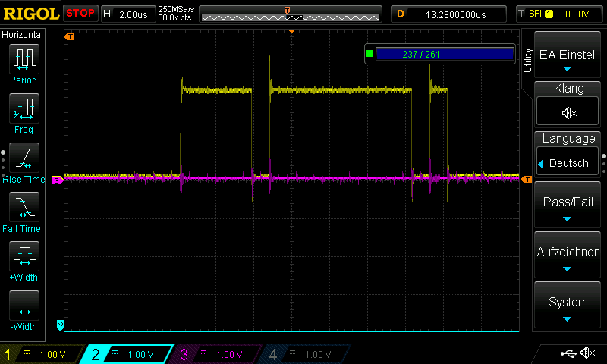The height and width of the screenshot is (364, 607).
Task: Open the Aufzeichnen submenu
Action: [568, 256]
